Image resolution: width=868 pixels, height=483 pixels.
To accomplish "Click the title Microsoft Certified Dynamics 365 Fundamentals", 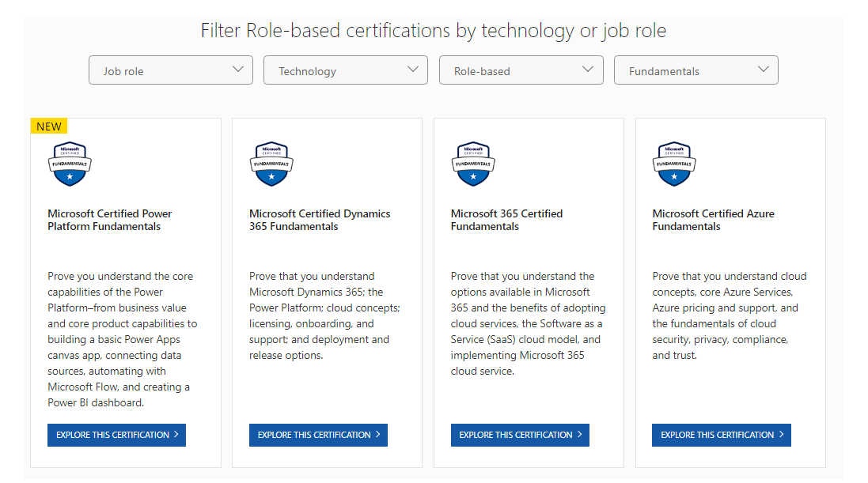I will (x=320, y=220).
